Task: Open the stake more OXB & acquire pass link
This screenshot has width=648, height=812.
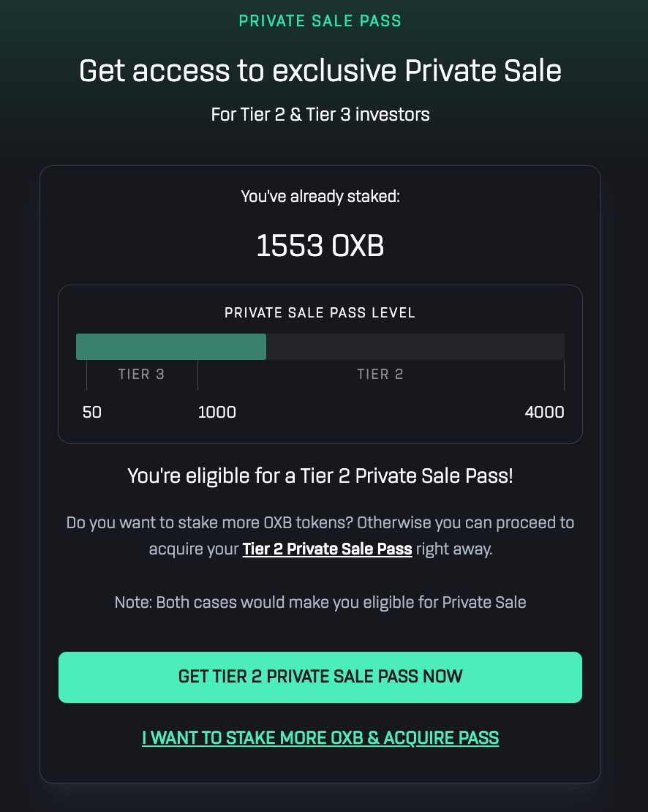Action: click(x=320, y=737)
